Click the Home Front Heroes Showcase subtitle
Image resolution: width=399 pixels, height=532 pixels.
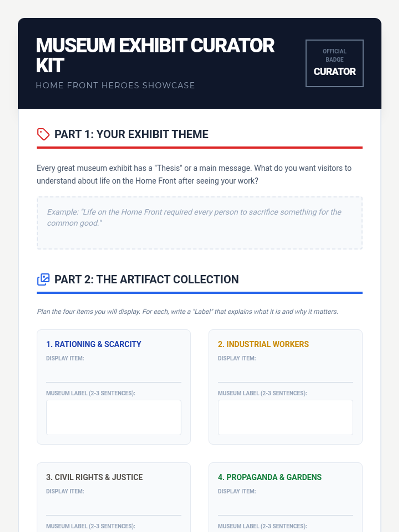115,85
